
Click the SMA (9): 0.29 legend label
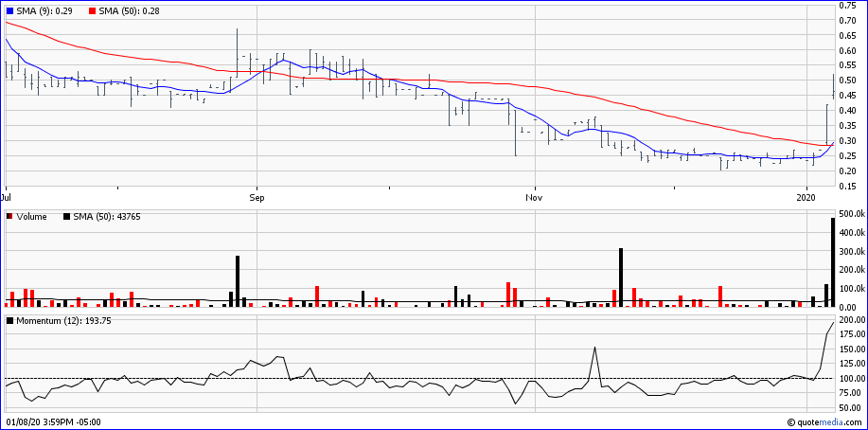coord(44,10)
